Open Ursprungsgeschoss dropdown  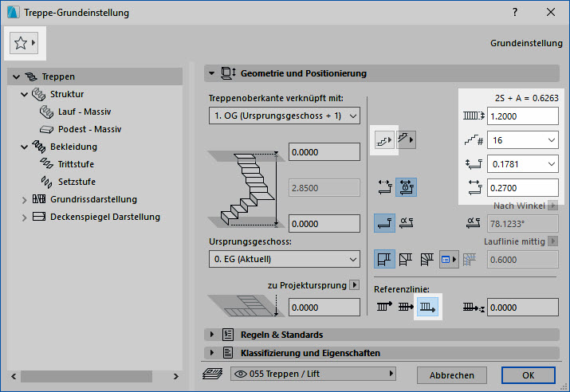click(x=285, y=259)
